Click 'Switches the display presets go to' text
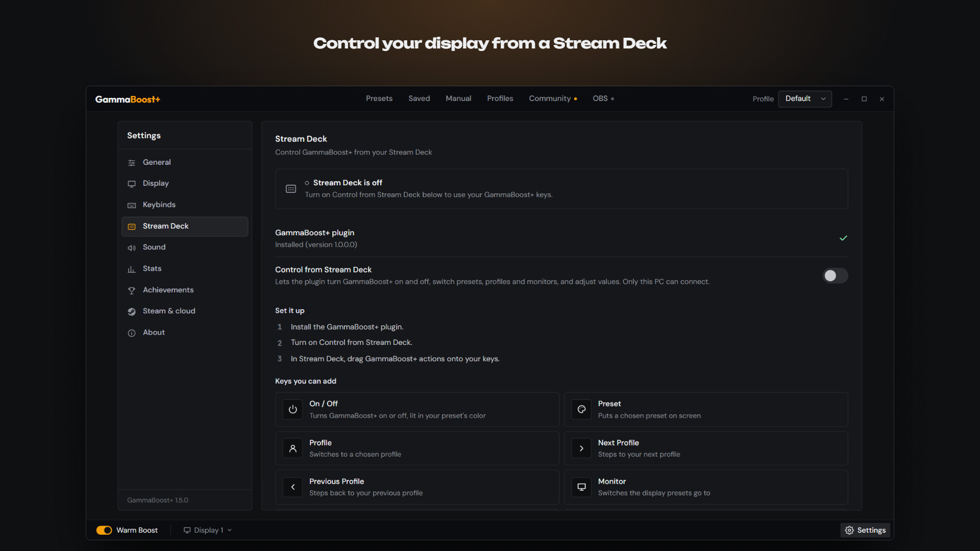980x551 pixels. click(654, 493)
